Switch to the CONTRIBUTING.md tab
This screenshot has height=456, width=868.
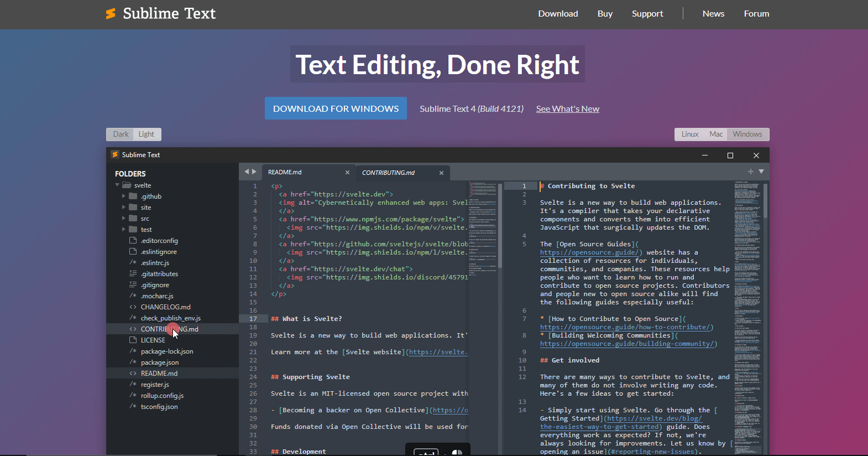(x=402, y=173)
